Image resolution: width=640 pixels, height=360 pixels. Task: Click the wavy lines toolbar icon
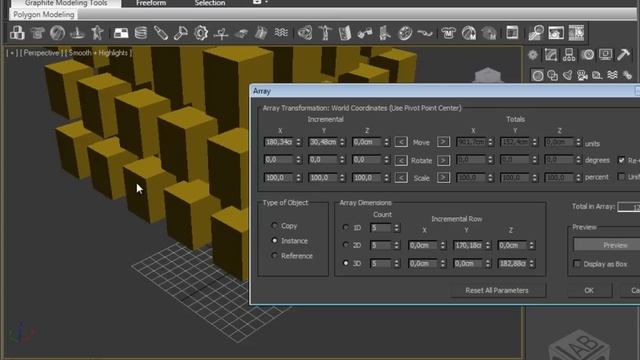(x=281, y=32)
